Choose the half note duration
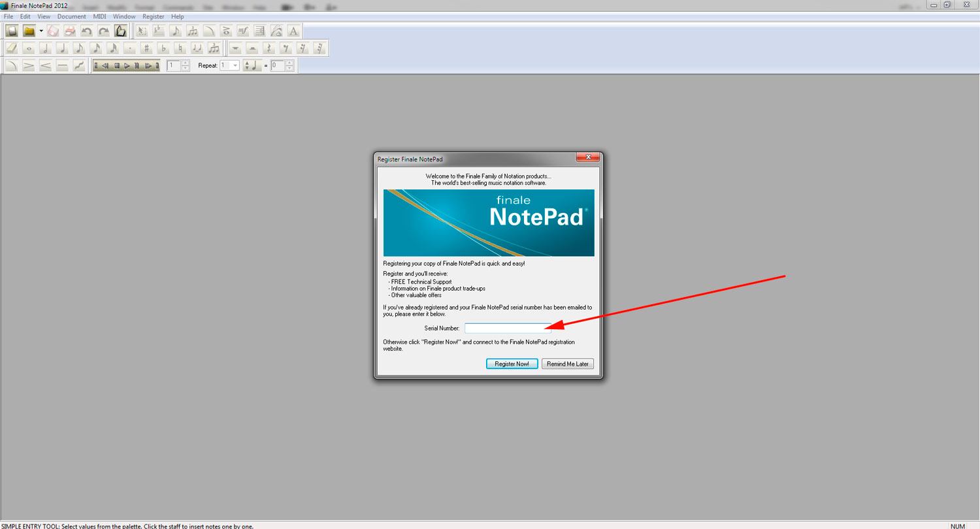This screenshot has height=529, width=980. tap(46, 48)
